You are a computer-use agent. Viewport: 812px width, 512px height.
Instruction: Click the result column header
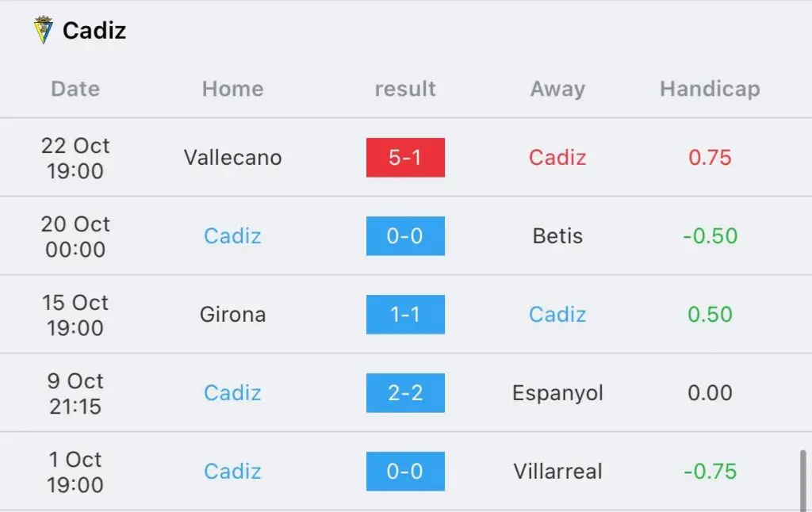(405, 89)
